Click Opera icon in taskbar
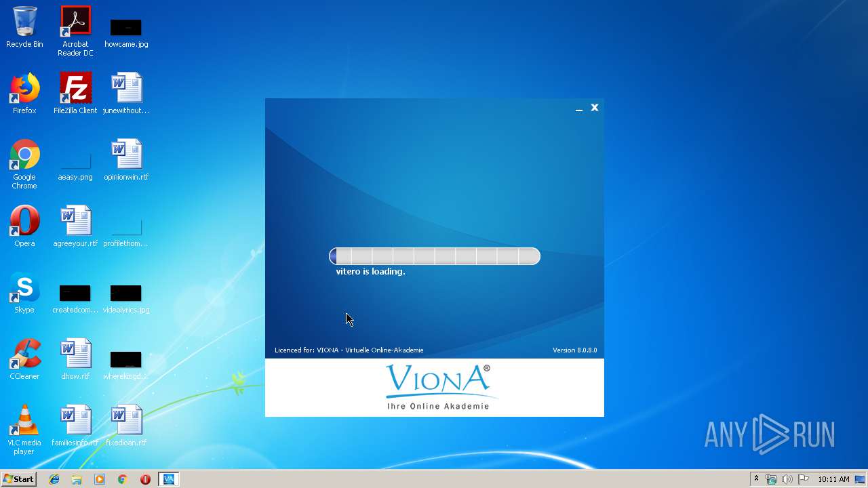 (x=145, y=479)
